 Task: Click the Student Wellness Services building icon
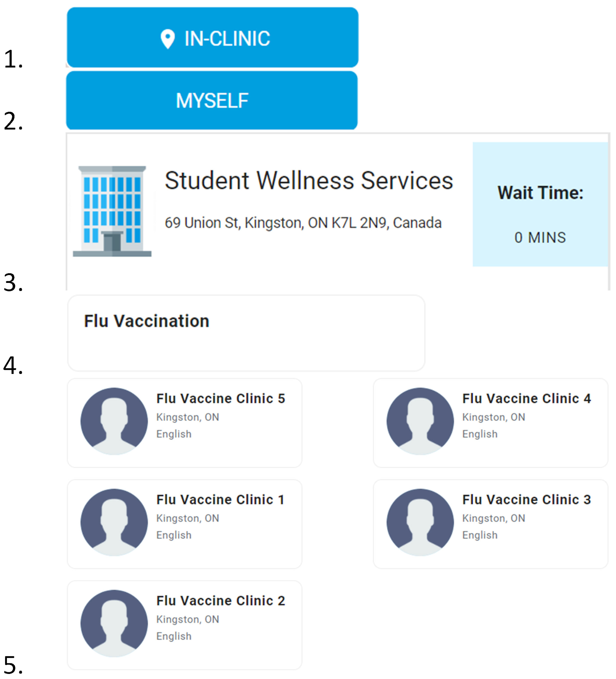coord(112,211)
